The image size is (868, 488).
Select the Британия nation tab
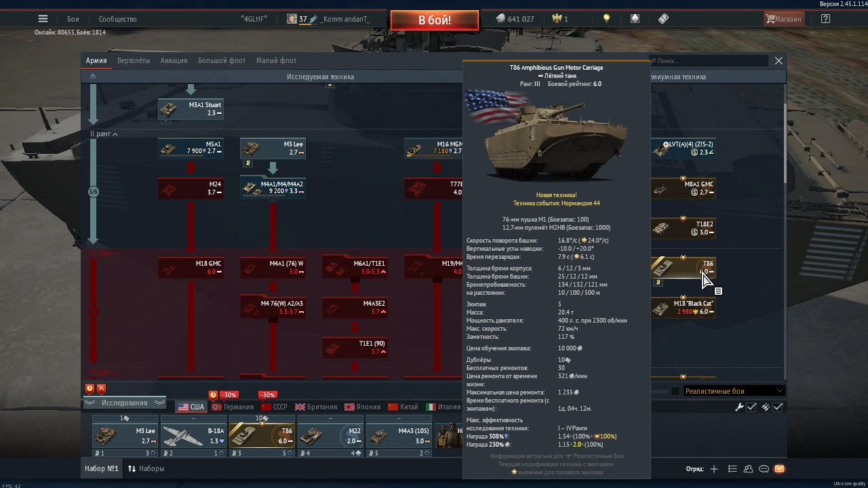[x=315, y=407]
